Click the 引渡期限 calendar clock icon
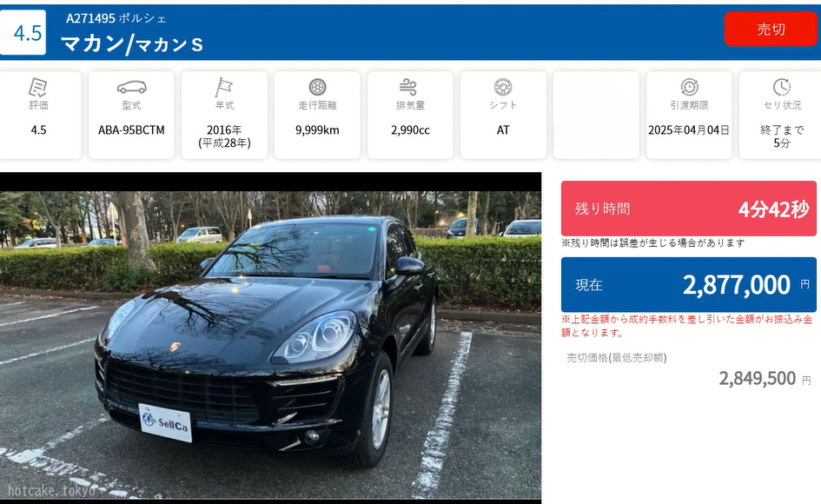The image size is (821, 504). 690,87
